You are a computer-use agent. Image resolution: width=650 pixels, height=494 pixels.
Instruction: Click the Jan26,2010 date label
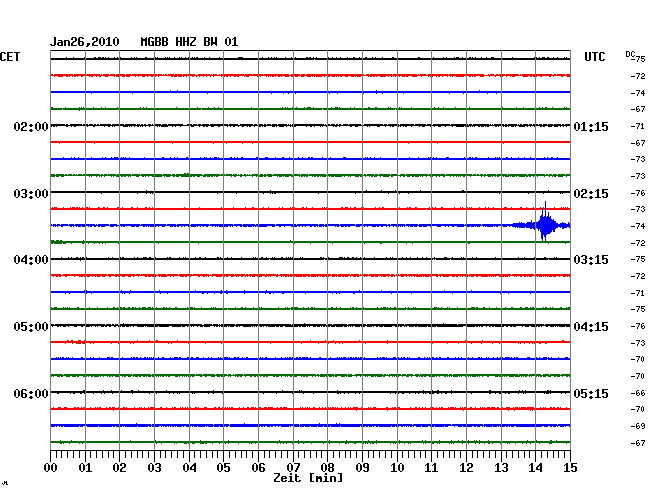pyautogui.click(x=85, y=42)
